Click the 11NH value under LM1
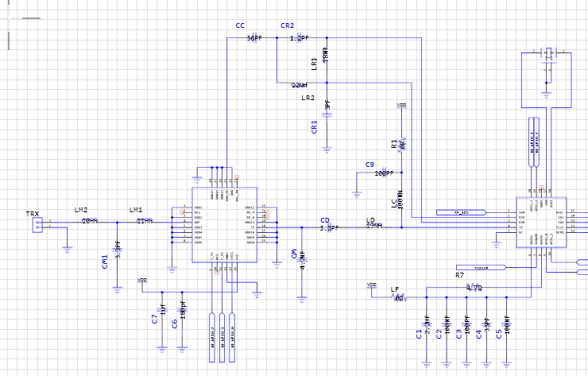This screenshot has height=376, width=588. (x=145, y=222)
